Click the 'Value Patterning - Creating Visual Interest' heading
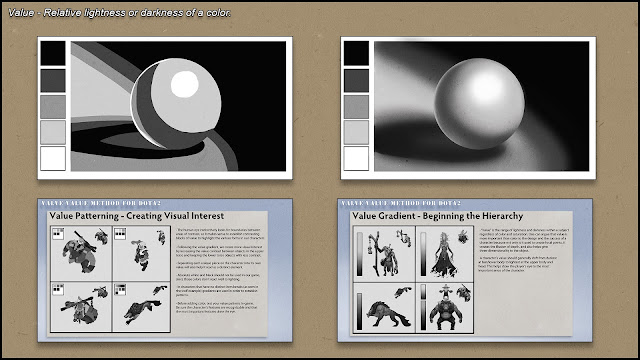Viewport: 640px width, 360px height. (x=137, y=216)
